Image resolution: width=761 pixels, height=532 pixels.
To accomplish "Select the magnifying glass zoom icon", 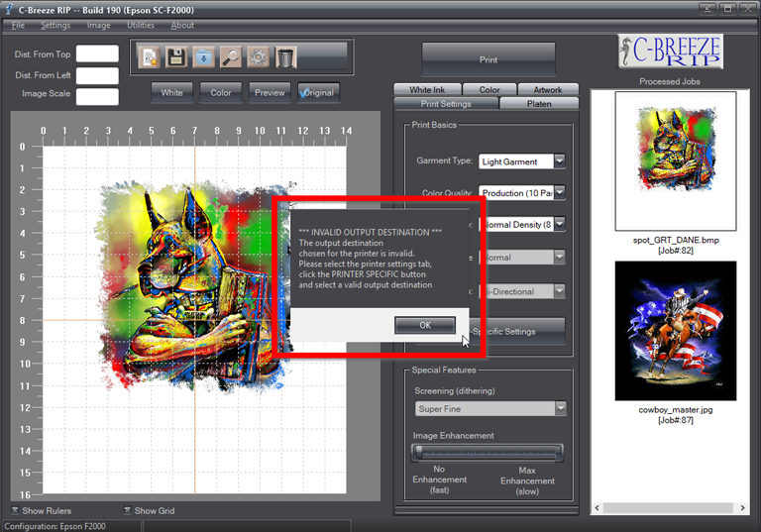I will [x=231, y=57].
